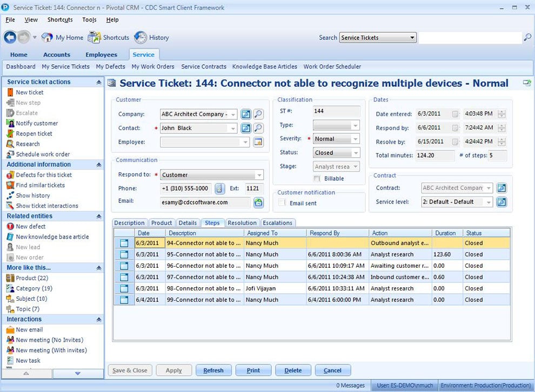The image size is (535, 392).
Task: Click the New defect icon
Action: [10, 226]
